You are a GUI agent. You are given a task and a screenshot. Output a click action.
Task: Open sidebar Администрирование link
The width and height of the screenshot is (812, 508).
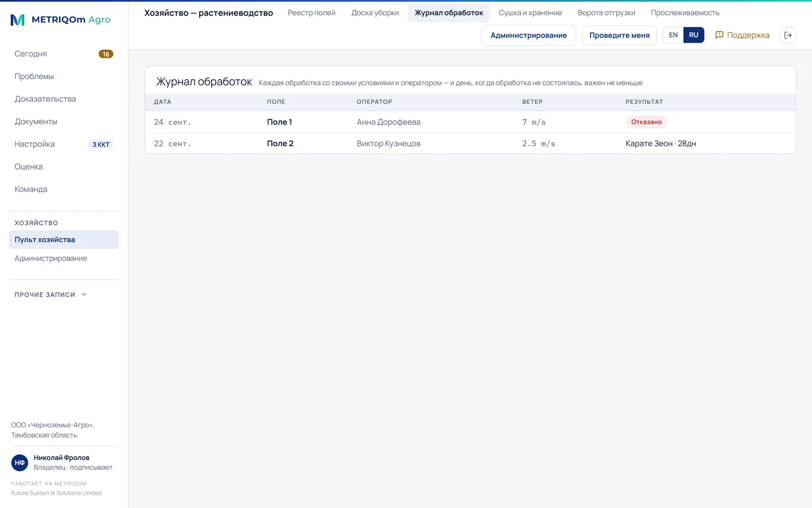(x=64, y=259)
